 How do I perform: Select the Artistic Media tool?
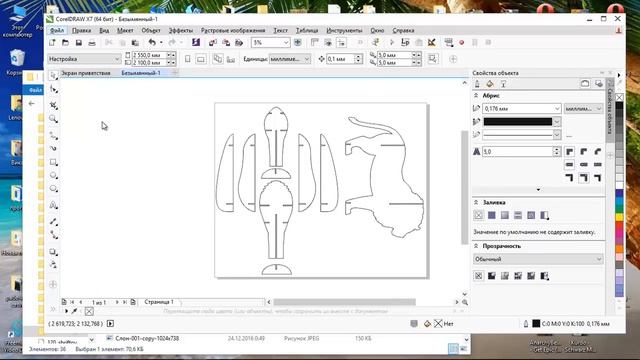point(53,148)
